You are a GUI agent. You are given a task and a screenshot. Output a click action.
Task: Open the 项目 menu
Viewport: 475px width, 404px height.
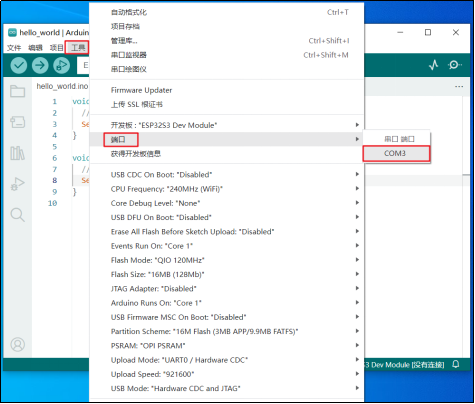(x=56, y=48)
